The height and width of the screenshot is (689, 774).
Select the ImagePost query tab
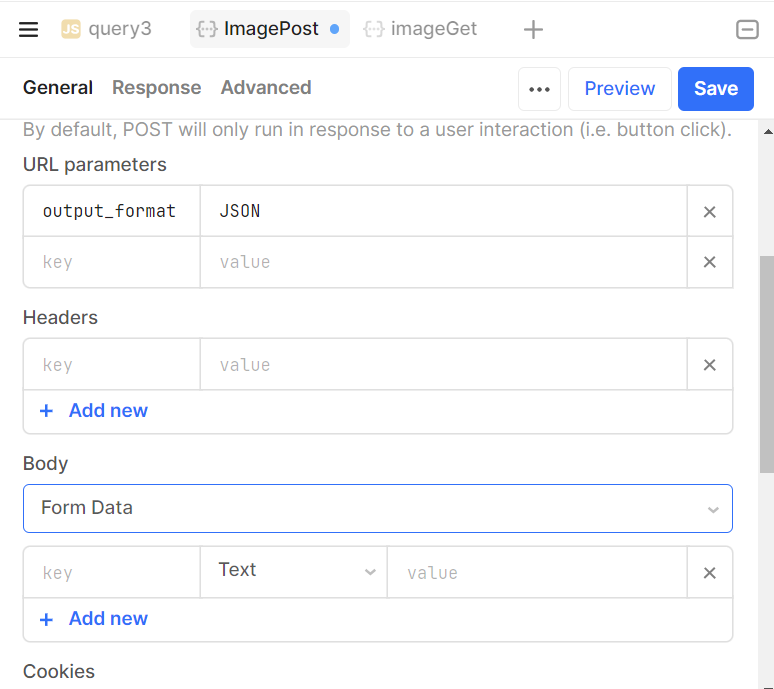pyautogui.click(x=269, y=29)
